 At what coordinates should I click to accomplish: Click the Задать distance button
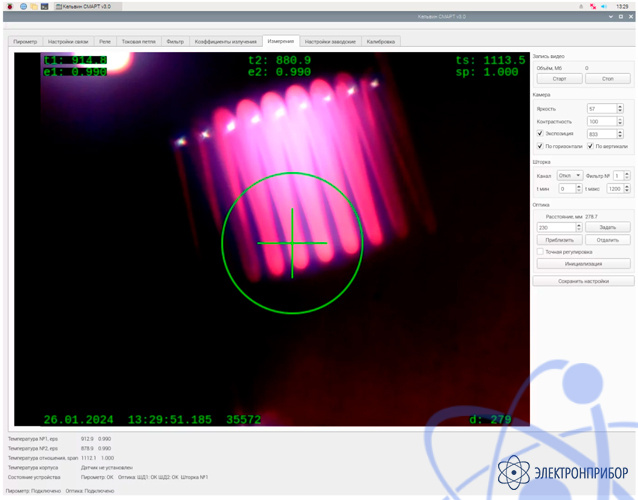608,227
